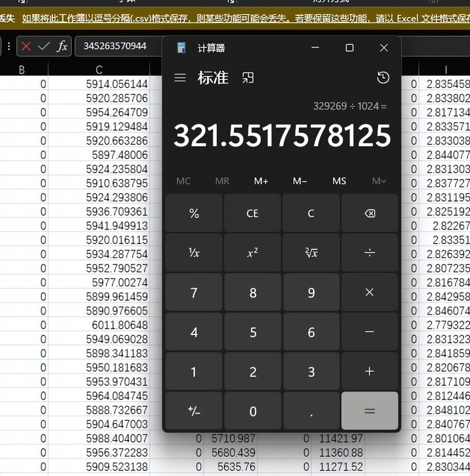470x476 pixels.
Task: Click the MR memory recall button
Action: coord(222,181)
